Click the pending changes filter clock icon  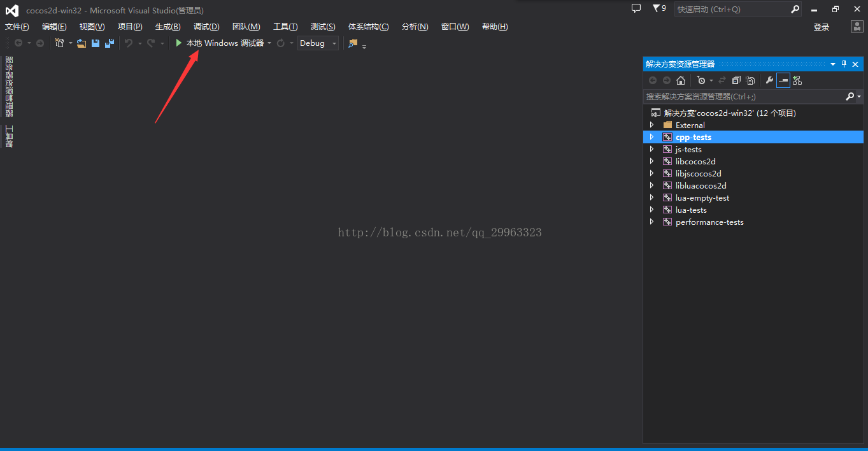[701, 80]
